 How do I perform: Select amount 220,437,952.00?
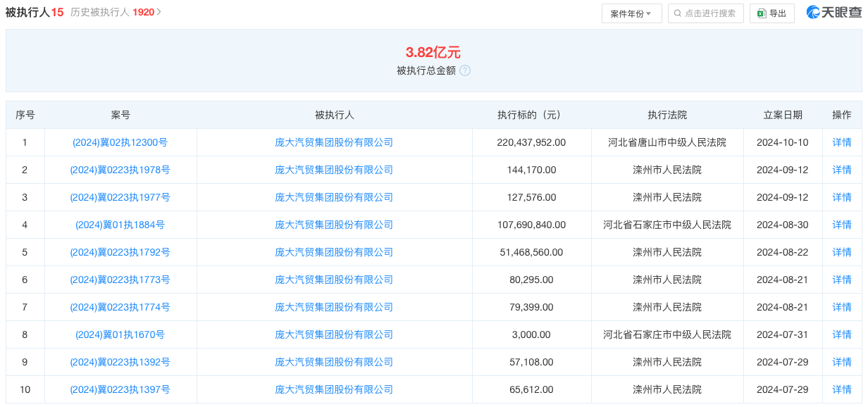[531, 142]
